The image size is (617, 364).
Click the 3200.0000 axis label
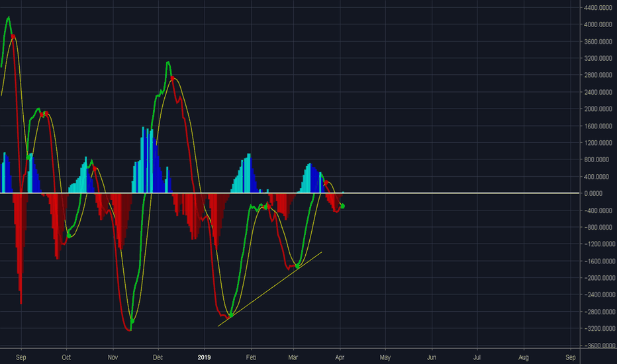pos(598,58)
